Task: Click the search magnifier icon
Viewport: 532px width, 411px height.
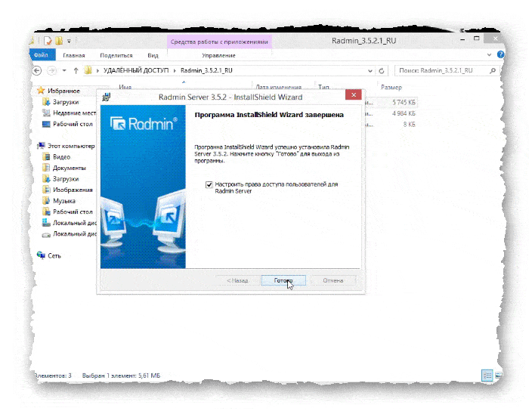Action: coord(492,70)
